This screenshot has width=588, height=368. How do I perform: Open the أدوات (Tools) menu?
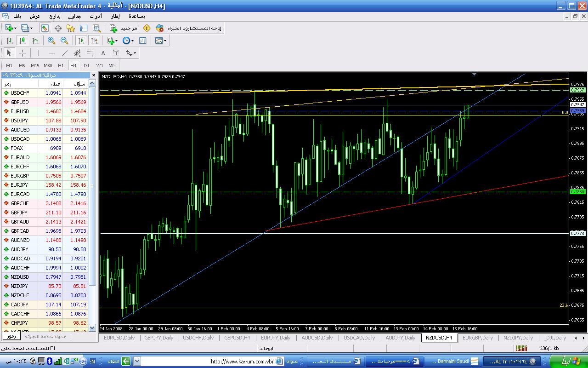click(x=95, y=16)
